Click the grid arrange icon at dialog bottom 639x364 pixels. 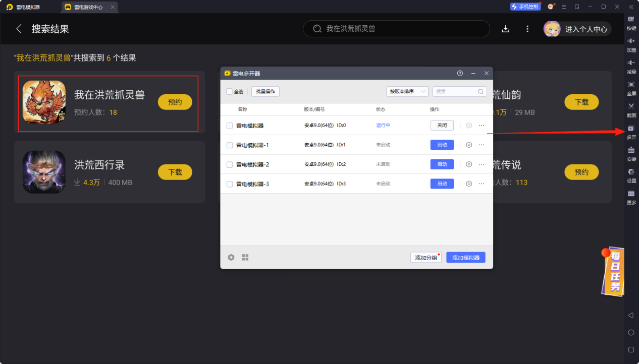tap(245, 258)
